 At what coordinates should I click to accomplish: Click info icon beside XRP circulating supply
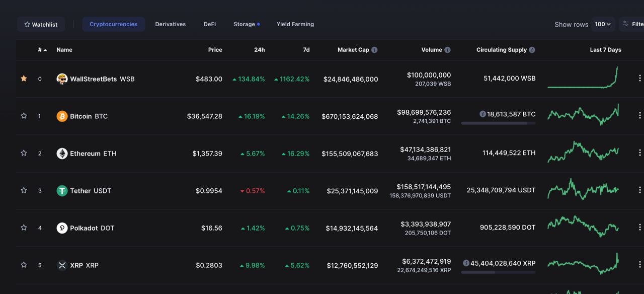click(x=466, y=263)
